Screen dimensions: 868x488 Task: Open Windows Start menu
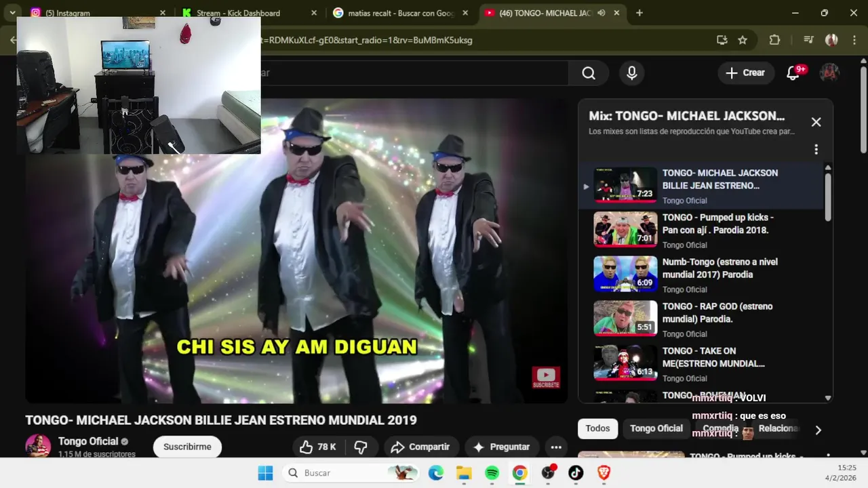click(x=265, y=473)
